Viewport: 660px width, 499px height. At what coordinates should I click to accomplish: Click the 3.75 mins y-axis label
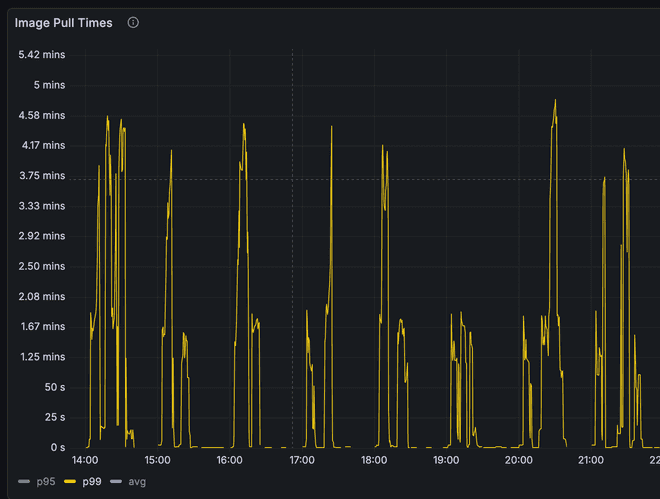coord(42,175)
